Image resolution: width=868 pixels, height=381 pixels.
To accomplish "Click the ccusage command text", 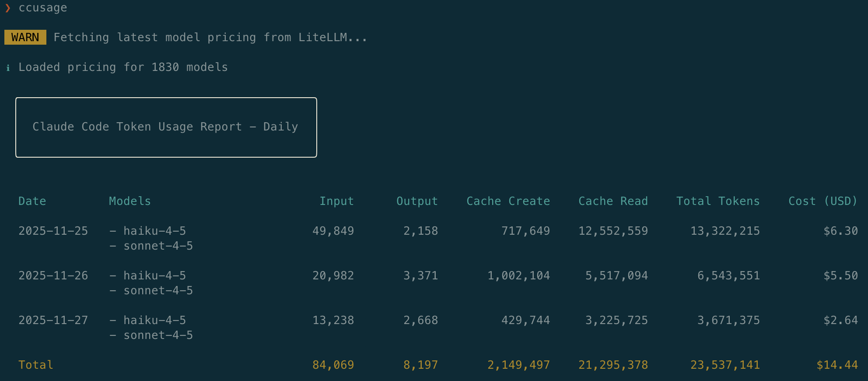I will point(43,8).
